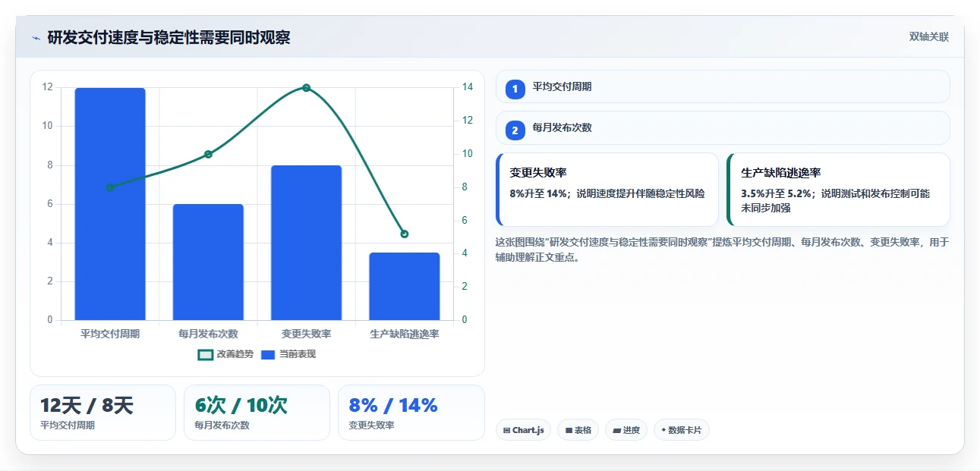This screenshot has height=471, width=980.
Task: Click the trend line point on 平均交付周期 bar
Action: point(110,187)
